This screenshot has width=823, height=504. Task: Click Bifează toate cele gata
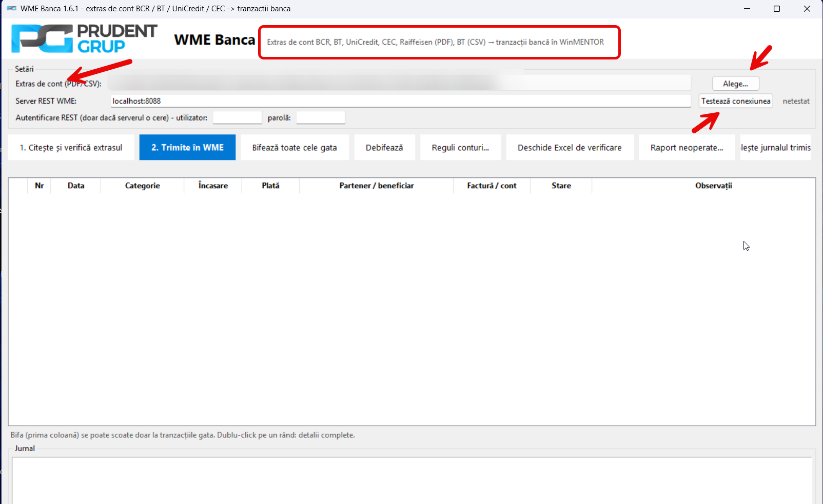pyautogui.click(x=295, y=148)
